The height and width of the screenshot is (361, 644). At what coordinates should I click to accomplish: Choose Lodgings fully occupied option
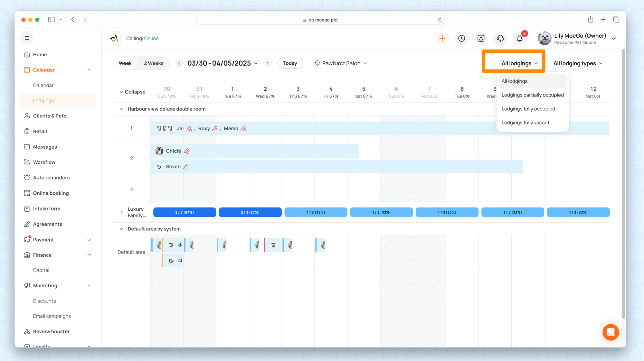click(528, 109)
